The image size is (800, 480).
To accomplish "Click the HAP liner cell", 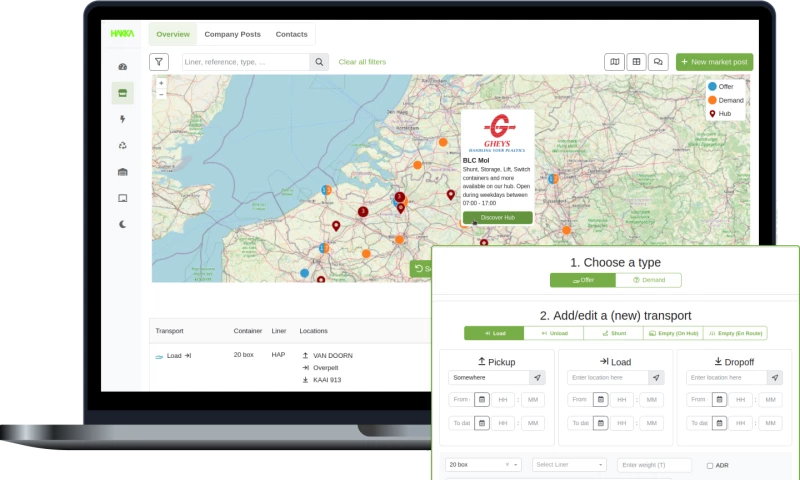I will coord(278,355).
